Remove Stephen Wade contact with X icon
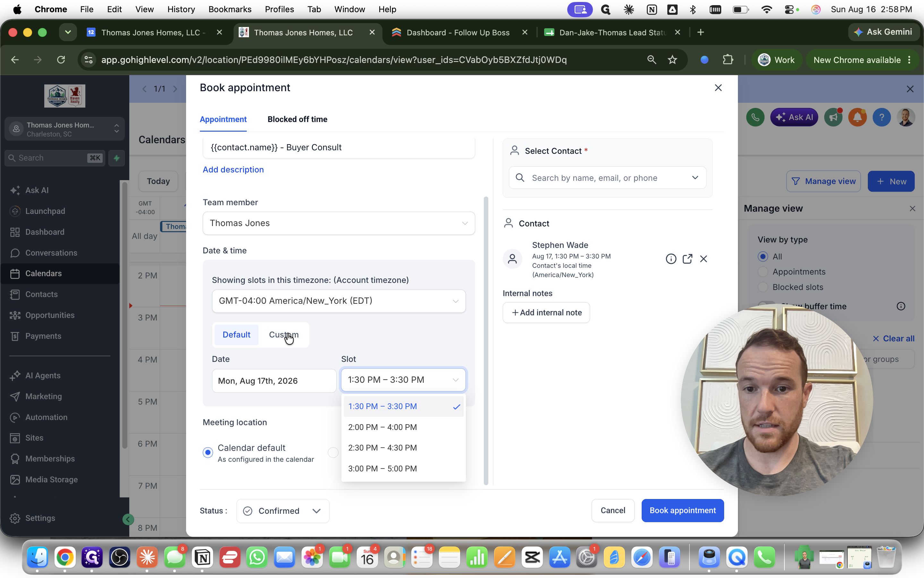Image resolution: width=924 pixels, height=578 pixels. coord(704,259)
